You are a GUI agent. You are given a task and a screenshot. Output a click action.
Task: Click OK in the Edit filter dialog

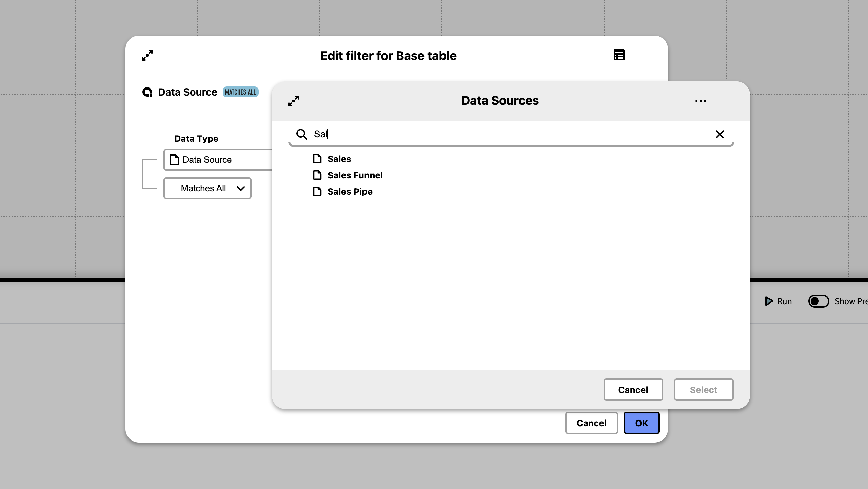point(641,423)
